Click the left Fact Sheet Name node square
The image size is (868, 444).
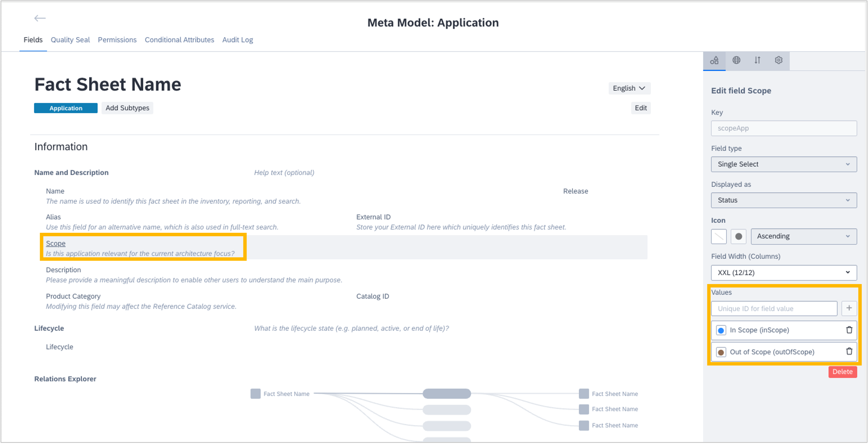tap(255, 393)
